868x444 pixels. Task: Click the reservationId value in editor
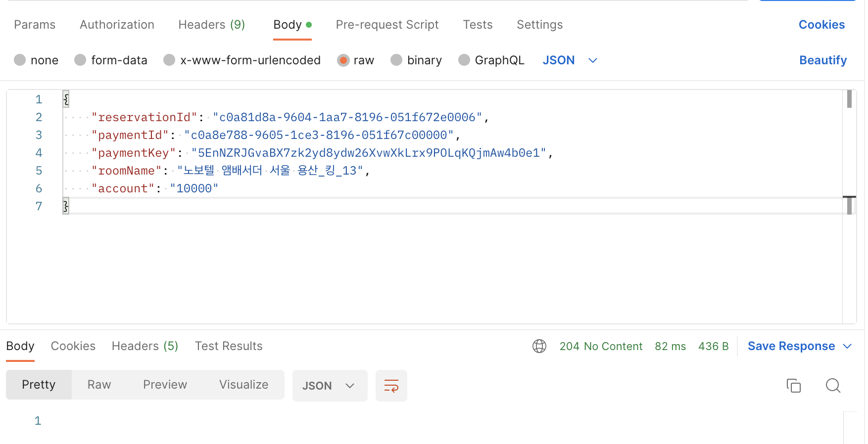click(x=347, y=117)
